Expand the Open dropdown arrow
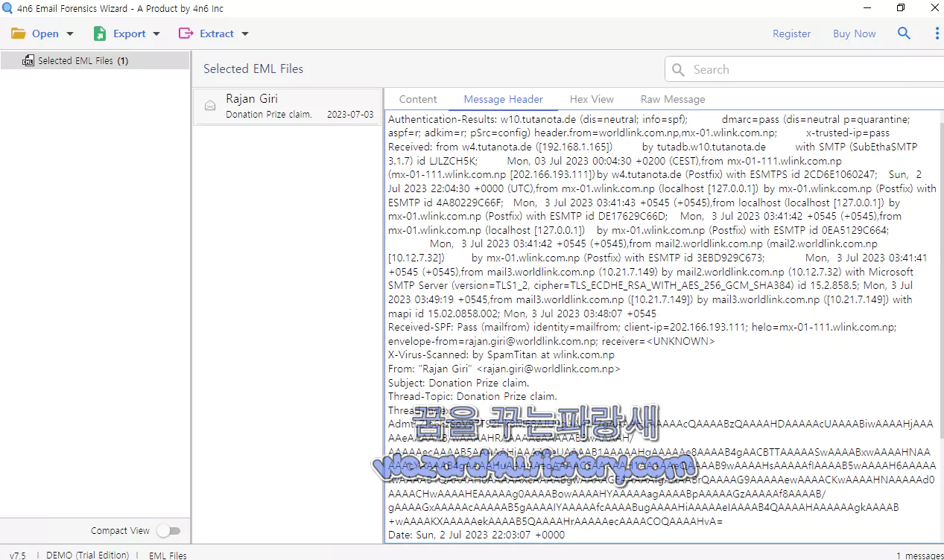The image size is (944, 560). click(x=70, y=34)
